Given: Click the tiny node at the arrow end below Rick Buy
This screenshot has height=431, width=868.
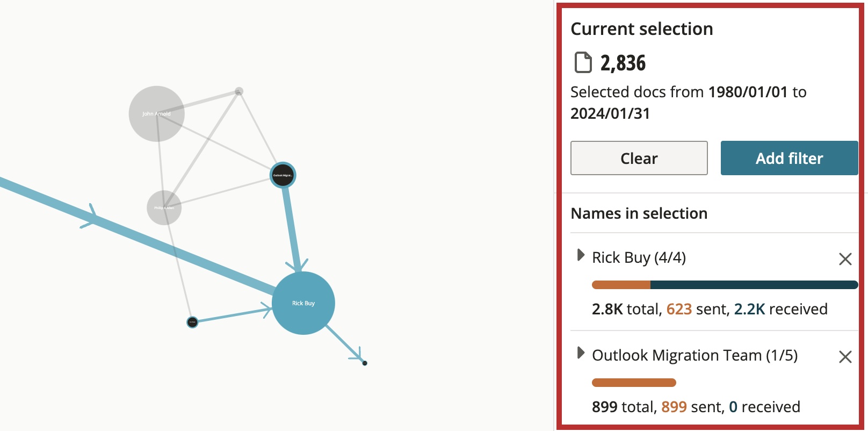Looking at the screenshot, I should 365,363.
